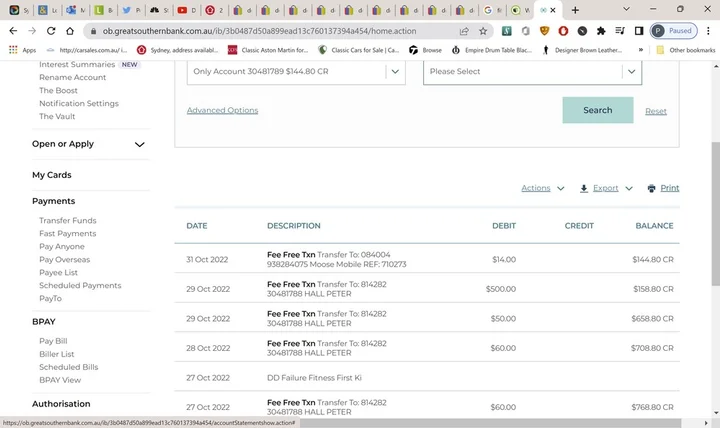Click the Reset link
Screen dimensions: 720x428
[655, 111]
